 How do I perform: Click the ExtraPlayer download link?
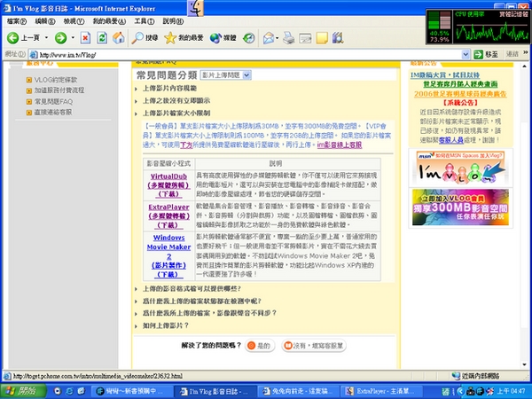[168, 215]
